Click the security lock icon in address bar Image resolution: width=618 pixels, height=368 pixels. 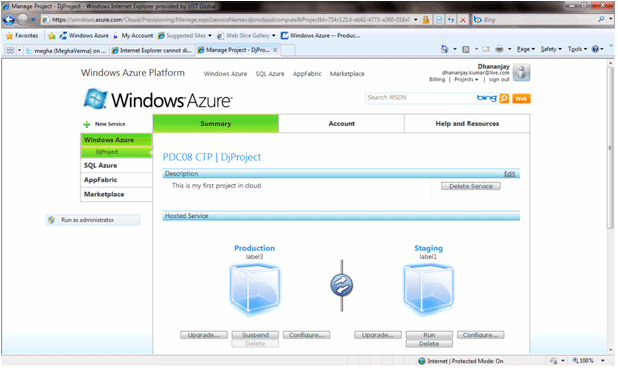coord(426,20)
